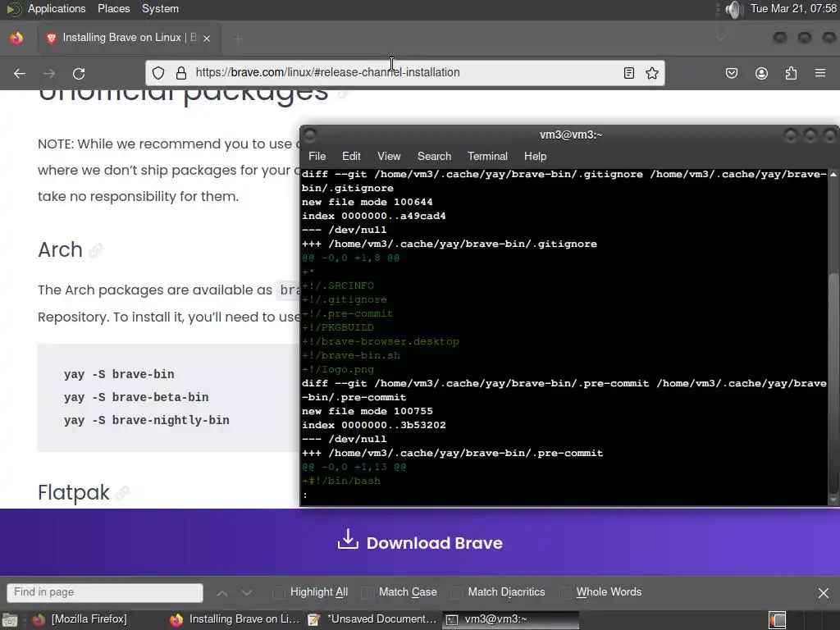Open the extensions puzzle icon

(x=791, y=73)
